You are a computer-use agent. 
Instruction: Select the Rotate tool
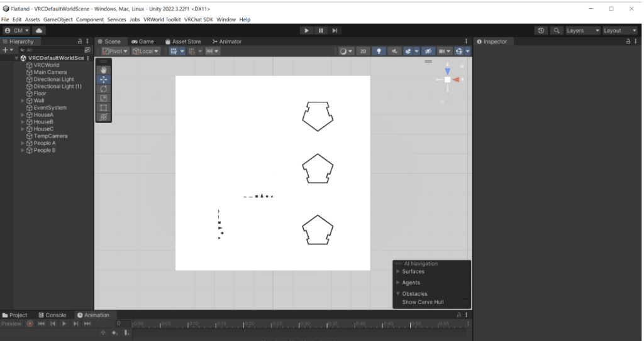pyautogui.click(x=104, y=89)
